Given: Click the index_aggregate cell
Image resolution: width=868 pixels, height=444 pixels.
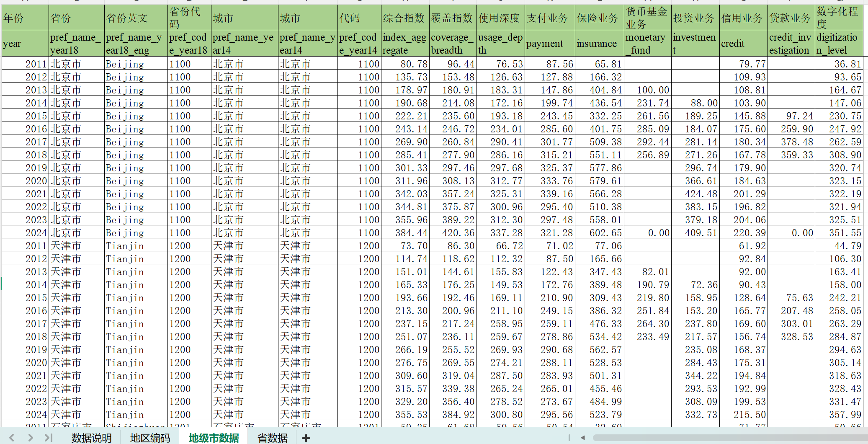Looking at the screenshot, I should (x=405, y=44).
